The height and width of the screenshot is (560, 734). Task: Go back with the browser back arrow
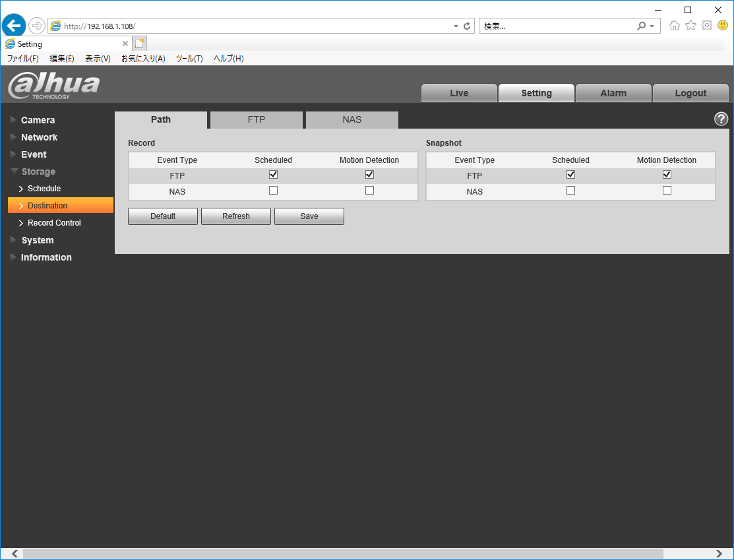tap(14, 25)
